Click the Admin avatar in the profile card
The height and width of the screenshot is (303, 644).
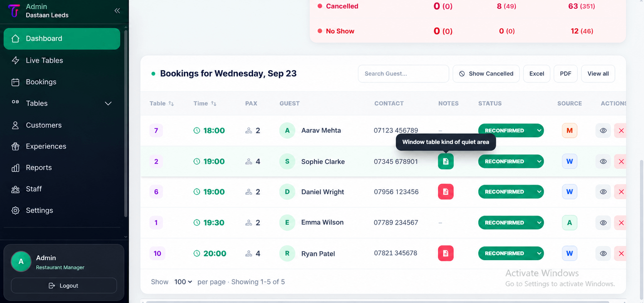click(21, 261)
